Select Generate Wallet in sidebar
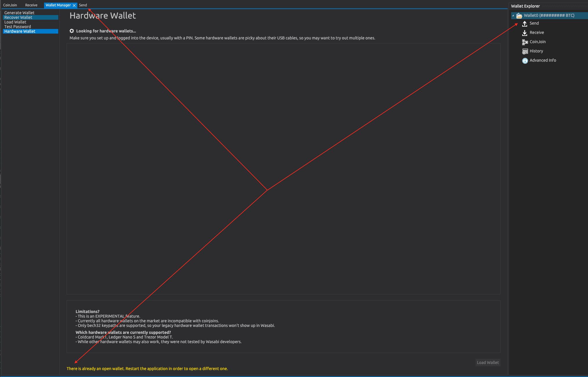This screenshot has height=377, width=588. (19, 12)
